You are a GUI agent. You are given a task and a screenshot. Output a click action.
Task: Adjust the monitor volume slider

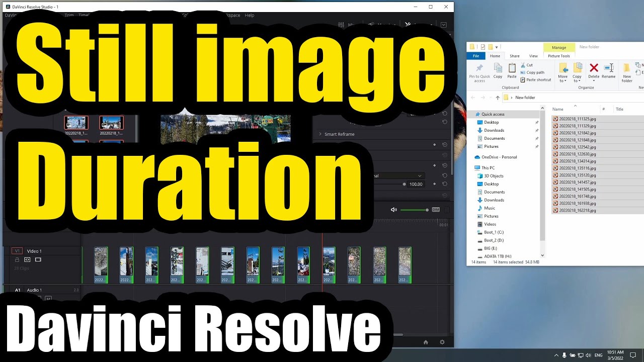click(415, 210)
